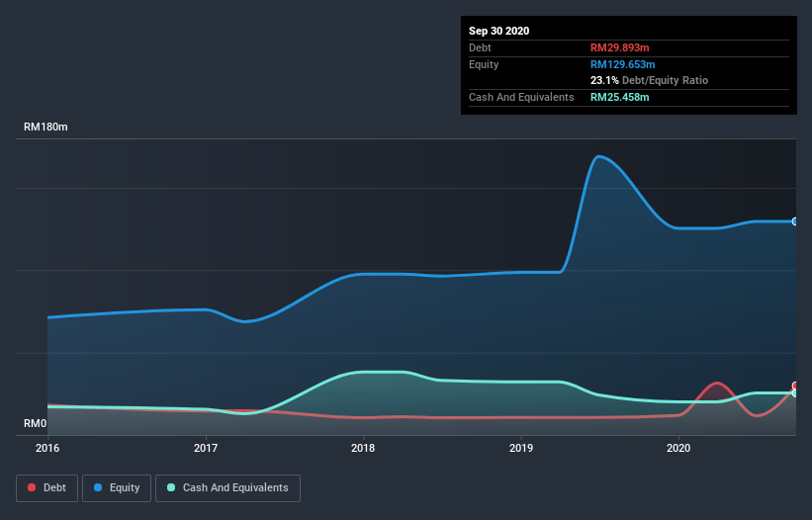
Task: Click the RM180m y-axis label
Action: [x=45, y=127]
